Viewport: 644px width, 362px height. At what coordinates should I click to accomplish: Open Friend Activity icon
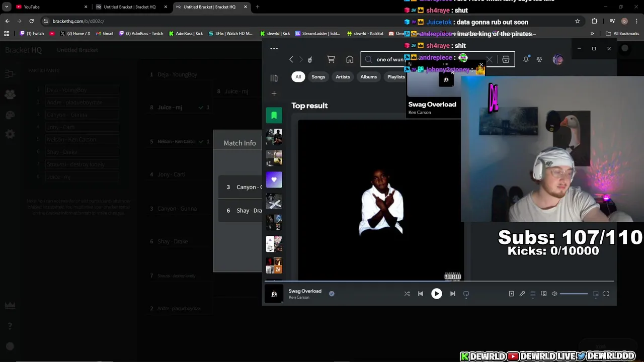(x=539, y=59)
